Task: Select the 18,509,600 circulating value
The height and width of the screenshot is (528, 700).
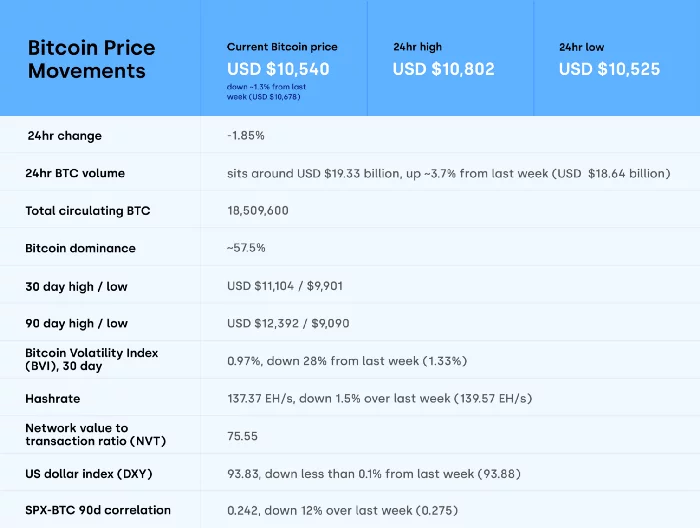Action: (258, 210)
